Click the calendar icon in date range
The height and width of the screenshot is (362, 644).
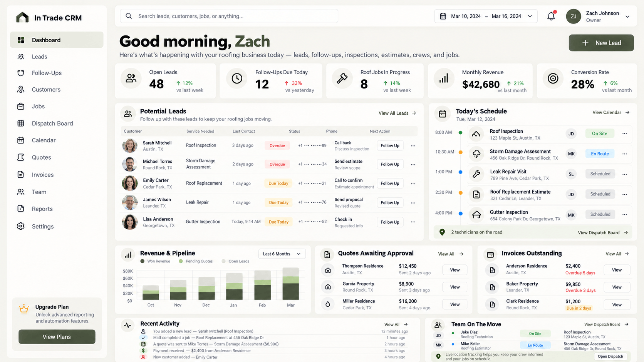coord(443,16)
